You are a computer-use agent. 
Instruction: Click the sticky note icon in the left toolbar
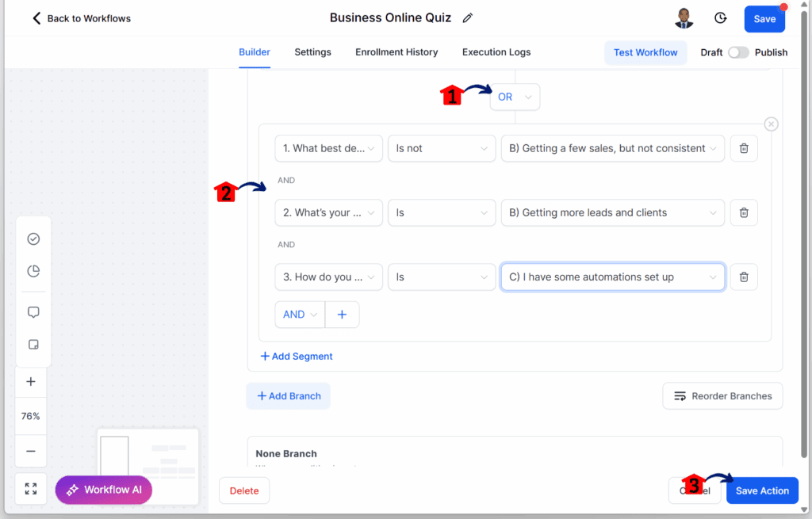[x=33, y=345]
